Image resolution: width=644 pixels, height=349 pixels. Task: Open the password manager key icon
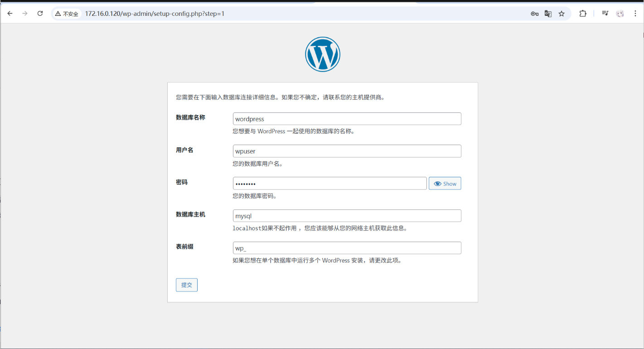coord(535,14)
